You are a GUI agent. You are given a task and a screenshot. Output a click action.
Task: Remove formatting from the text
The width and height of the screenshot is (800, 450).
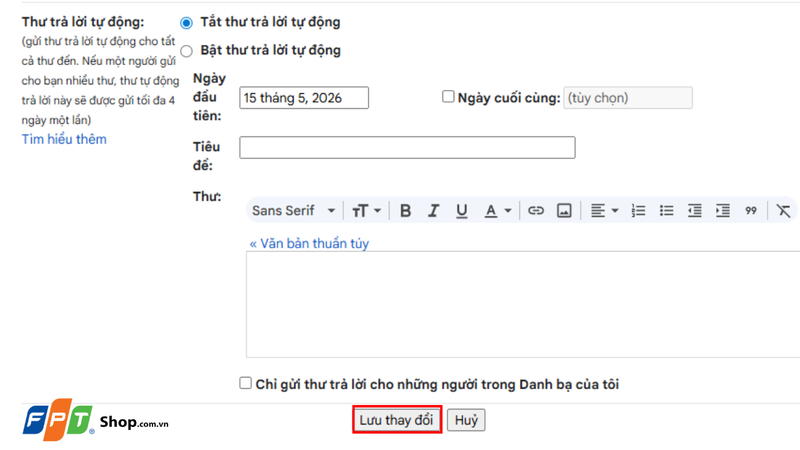pyautogui.click(x=783, y=211)
